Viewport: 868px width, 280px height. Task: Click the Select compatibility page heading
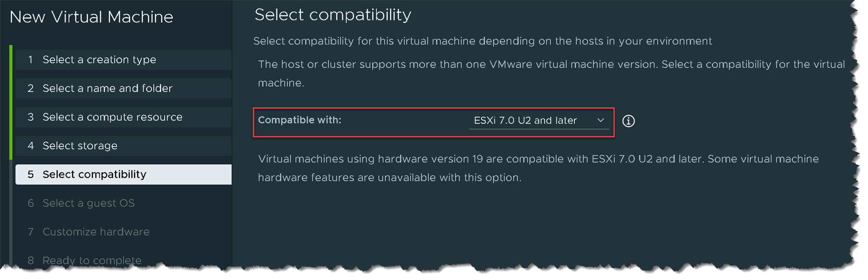coord(332,15)
